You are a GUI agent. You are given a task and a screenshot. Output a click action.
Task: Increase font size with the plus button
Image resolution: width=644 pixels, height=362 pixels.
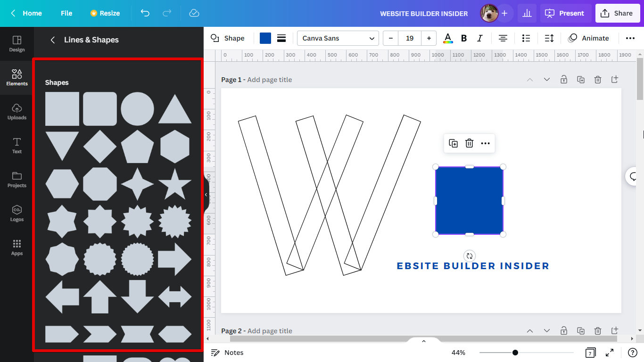click(429, 38)
